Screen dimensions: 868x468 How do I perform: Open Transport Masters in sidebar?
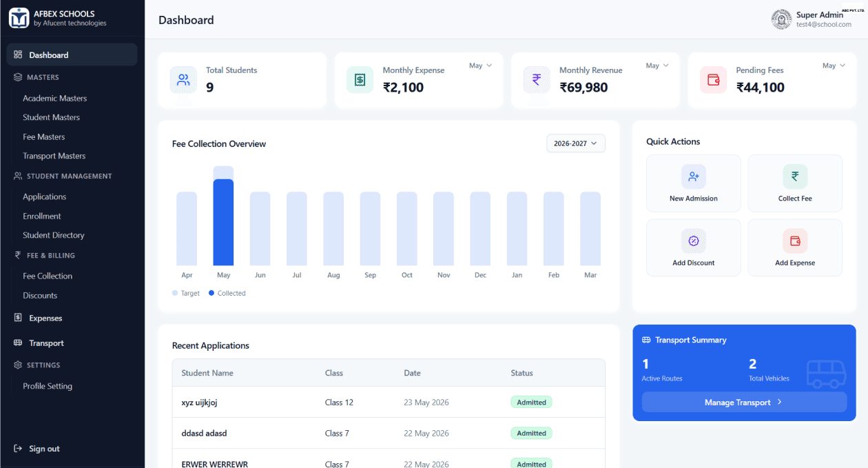[x=54, y=156]
